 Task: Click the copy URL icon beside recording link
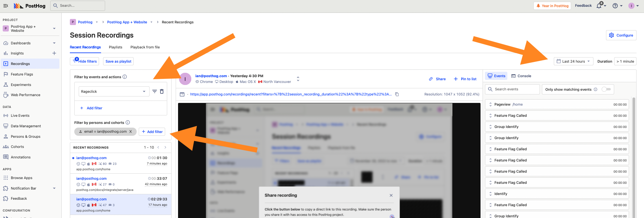click(397, 94)
